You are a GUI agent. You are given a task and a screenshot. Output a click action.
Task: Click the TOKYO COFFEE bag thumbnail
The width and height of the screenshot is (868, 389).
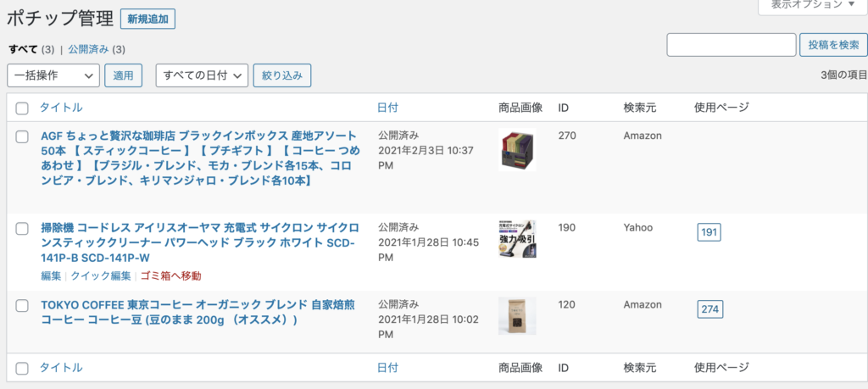(x=517, y=316)
